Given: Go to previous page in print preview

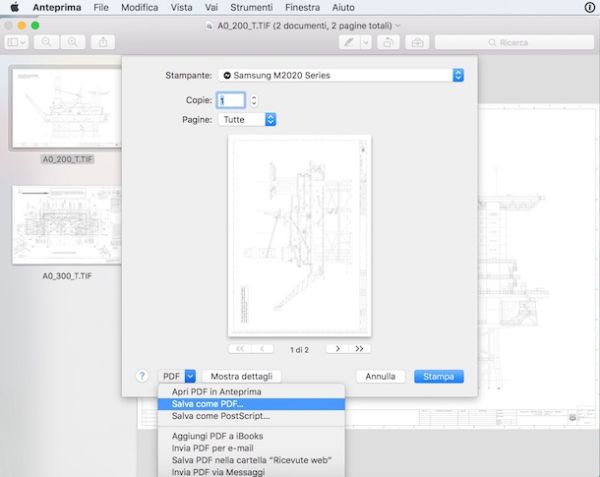Looking at the screenshot, I should (263, 349).
